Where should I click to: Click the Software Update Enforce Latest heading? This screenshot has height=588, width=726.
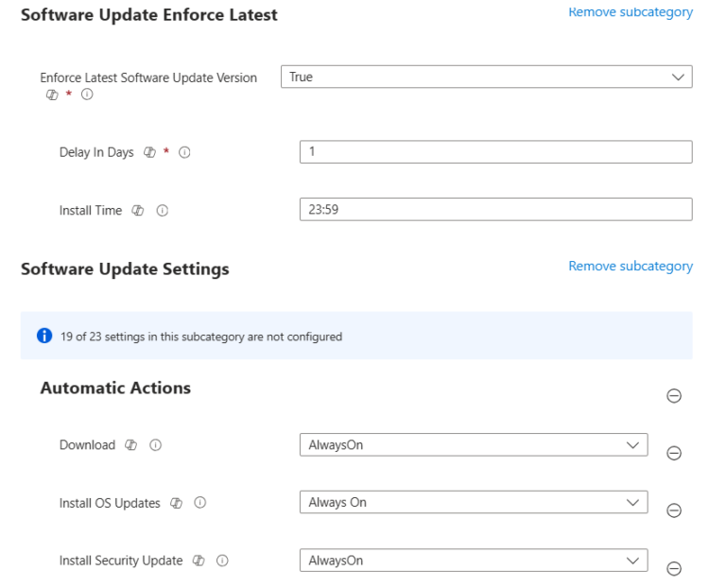(149, 15)
